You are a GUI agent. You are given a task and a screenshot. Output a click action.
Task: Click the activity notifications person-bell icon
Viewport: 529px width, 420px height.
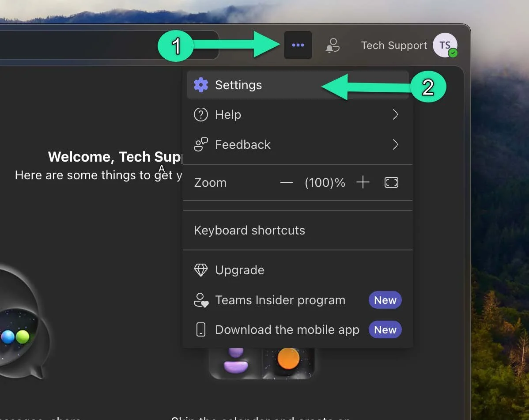click(333, 45)
